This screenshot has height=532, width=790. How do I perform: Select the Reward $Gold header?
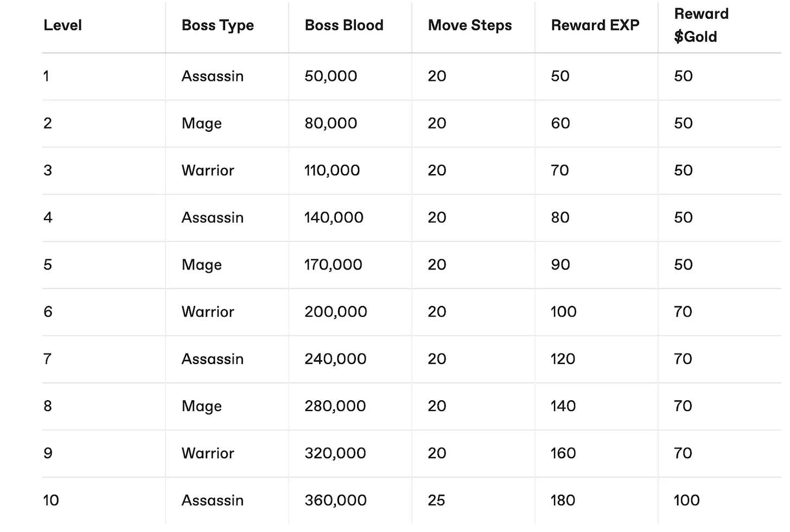pos(701,25)
